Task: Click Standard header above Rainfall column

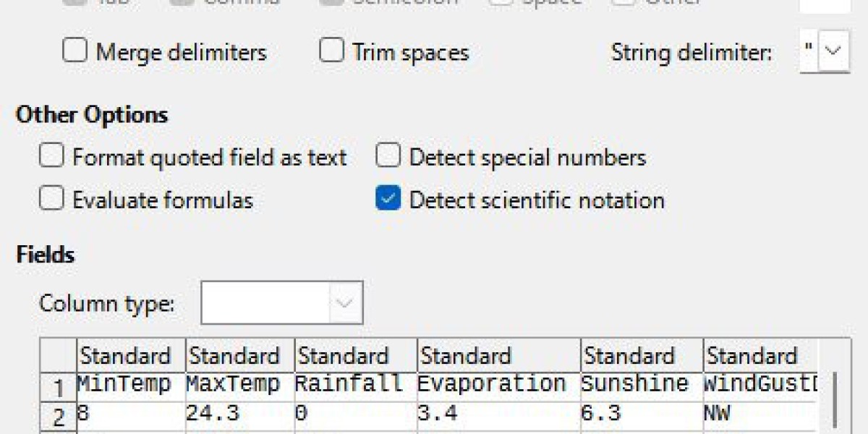Action: 343,356
